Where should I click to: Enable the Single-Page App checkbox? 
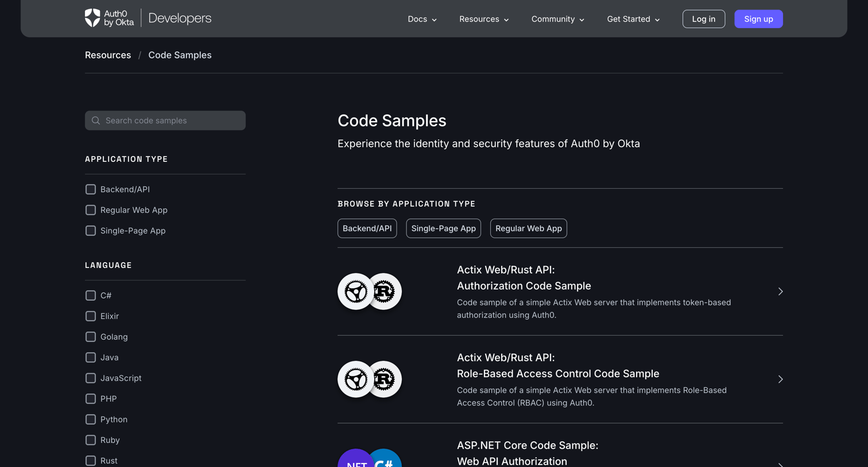91,231
